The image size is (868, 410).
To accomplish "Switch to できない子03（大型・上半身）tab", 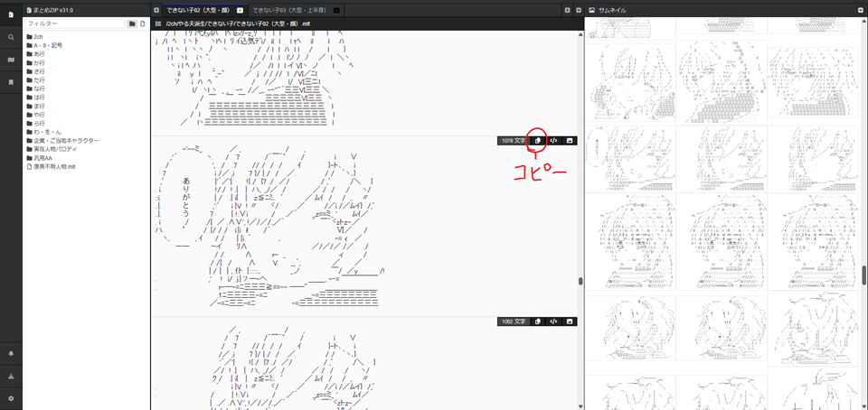I will click(x=289, y=10).
